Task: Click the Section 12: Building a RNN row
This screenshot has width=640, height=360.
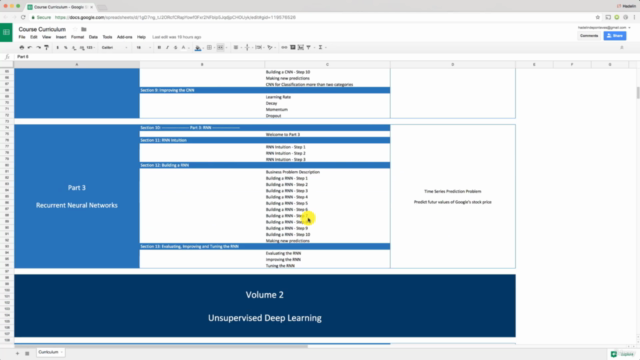Action: click(x=265, y=165)
